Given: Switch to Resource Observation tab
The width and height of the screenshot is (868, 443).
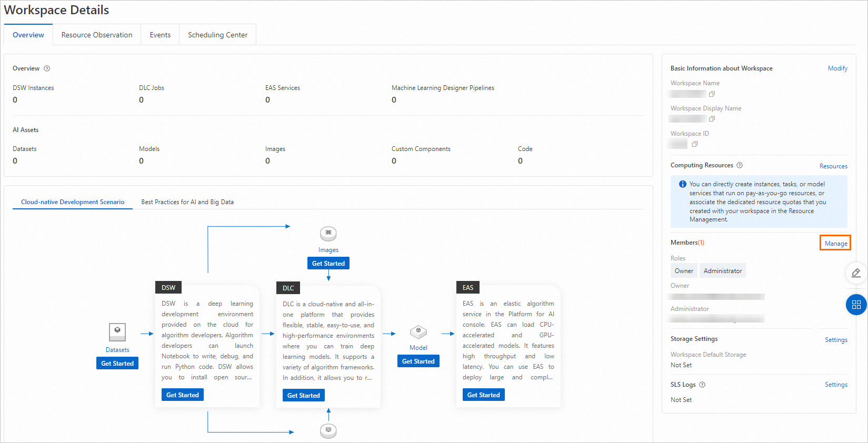Looking at the screenshot, I should pos(97,35).
